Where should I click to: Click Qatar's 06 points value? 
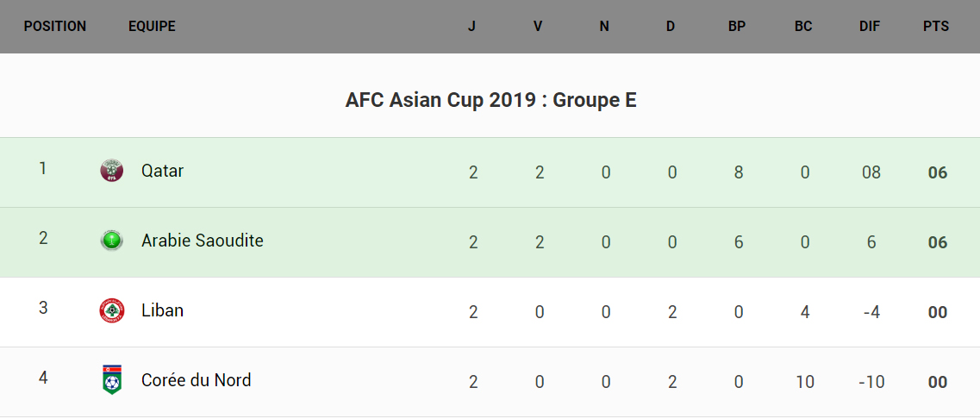pos(937,172)
